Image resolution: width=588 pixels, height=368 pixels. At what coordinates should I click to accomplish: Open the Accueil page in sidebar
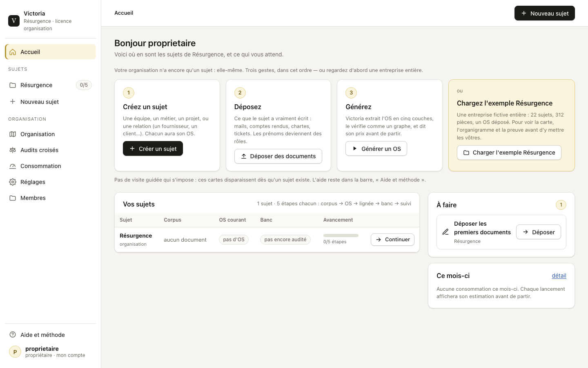51,52
